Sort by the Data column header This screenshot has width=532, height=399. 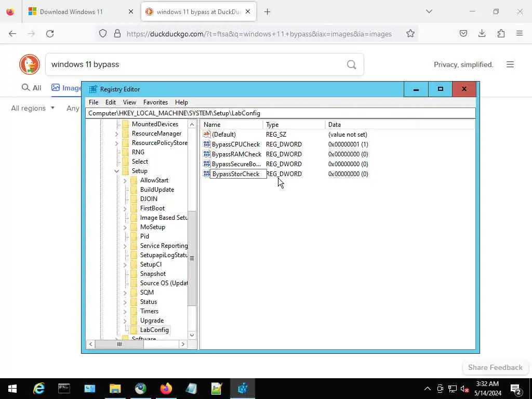point(400,125)
